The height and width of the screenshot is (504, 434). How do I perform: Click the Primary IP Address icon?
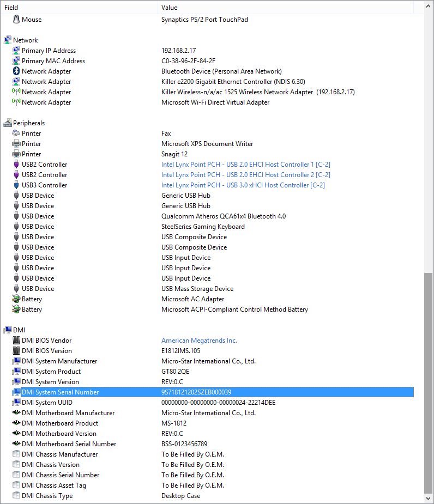[x=16, y=51]
